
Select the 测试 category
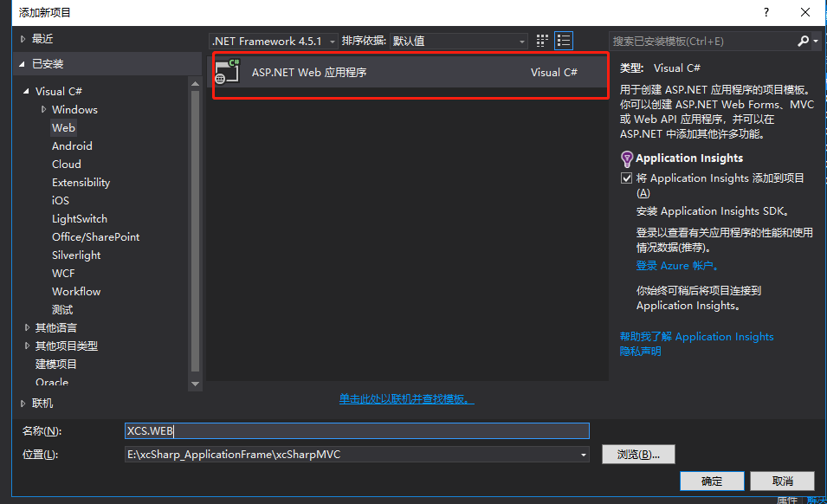62,309
